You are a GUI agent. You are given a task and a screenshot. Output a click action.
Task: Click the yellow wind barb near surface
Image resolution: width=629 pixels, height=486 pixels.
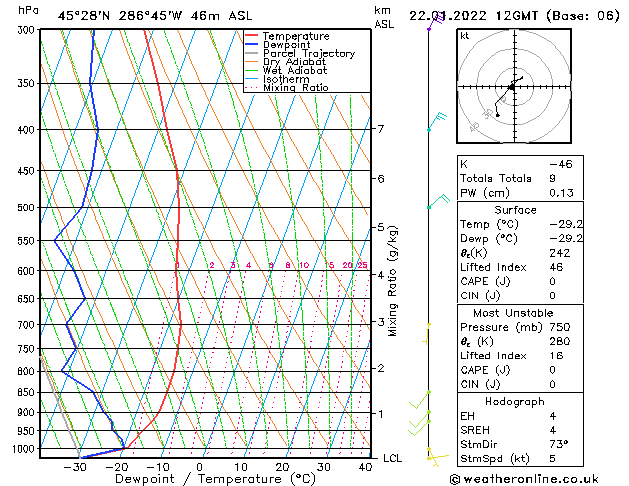438,458
